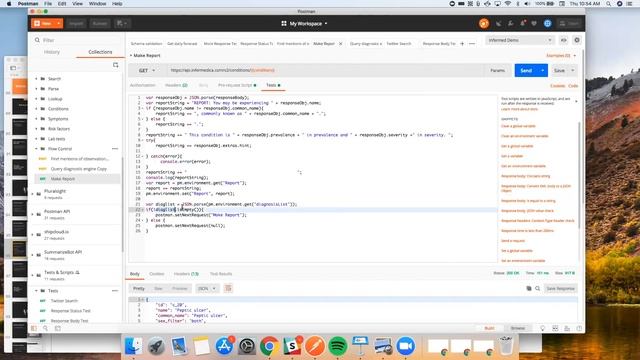Open the Conditions folder
The width and height of the screenshot is (640, 360).
pyautogui.click(x=58, y=109)
